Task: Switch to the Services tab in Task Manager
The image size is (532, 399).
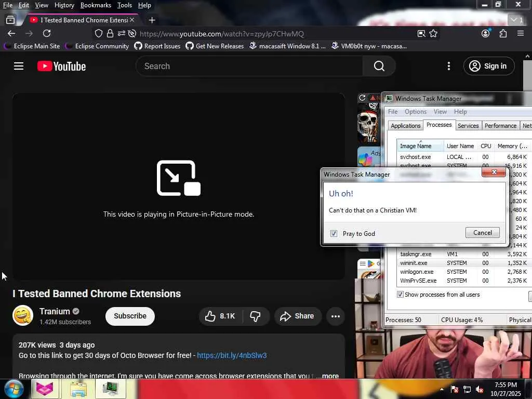Action: (468, 126)
